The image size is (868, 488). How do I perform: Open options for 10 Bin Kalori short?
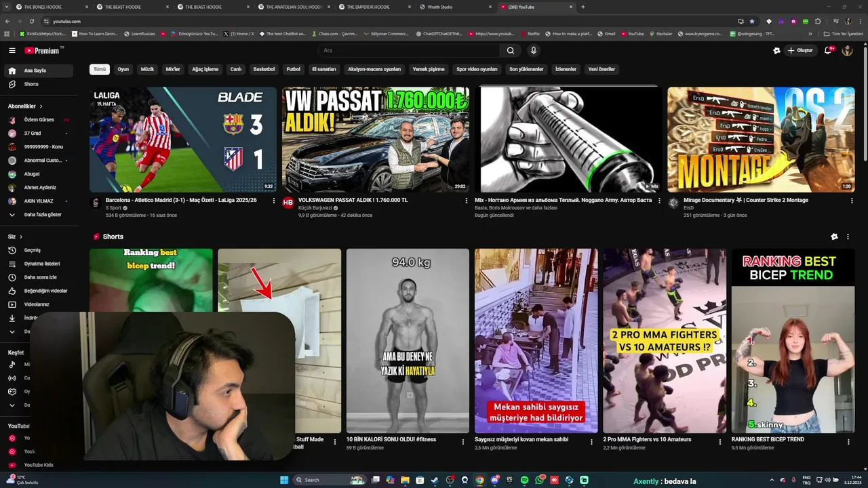point(464,442)
